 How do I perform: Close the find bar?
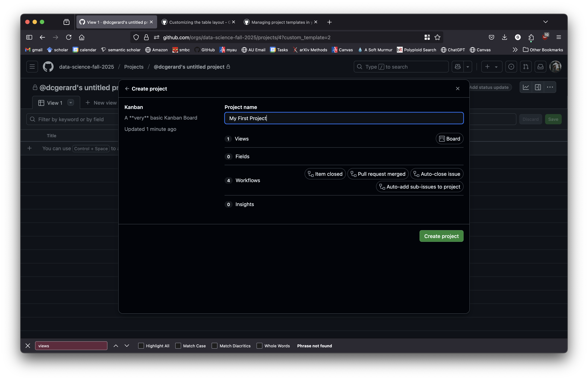click(28, 346)
